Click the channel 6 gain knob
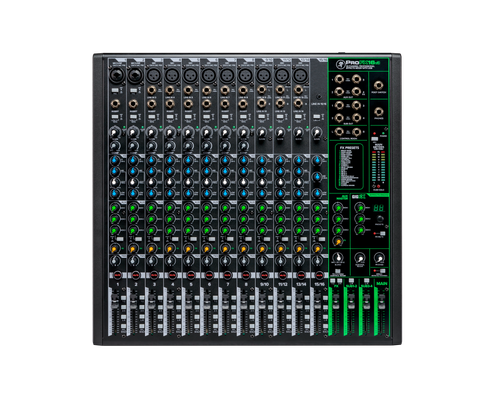The width and height of the screenshot is (500, 400). click(207, 133)
